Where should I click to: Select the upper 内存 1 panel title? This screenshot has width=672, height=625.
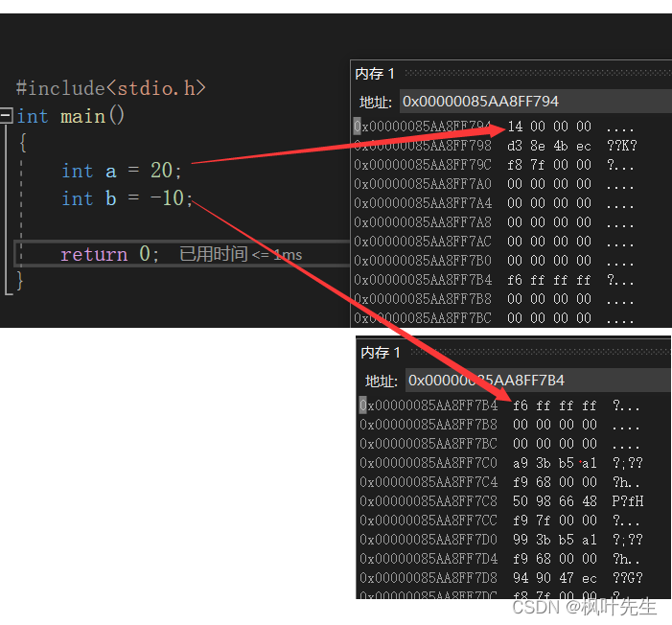pyautogui.click(x=375, y=74)
